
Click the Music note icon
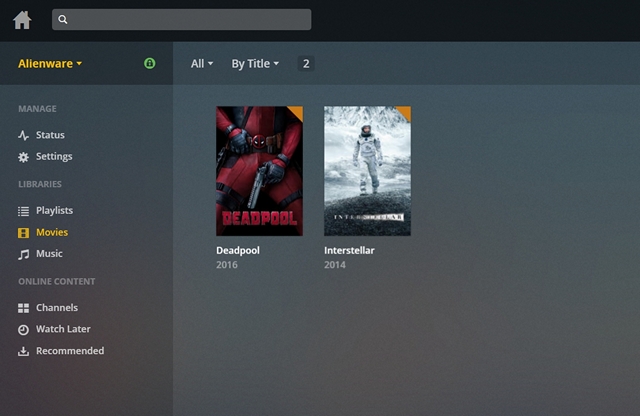(x=23, y=254)
